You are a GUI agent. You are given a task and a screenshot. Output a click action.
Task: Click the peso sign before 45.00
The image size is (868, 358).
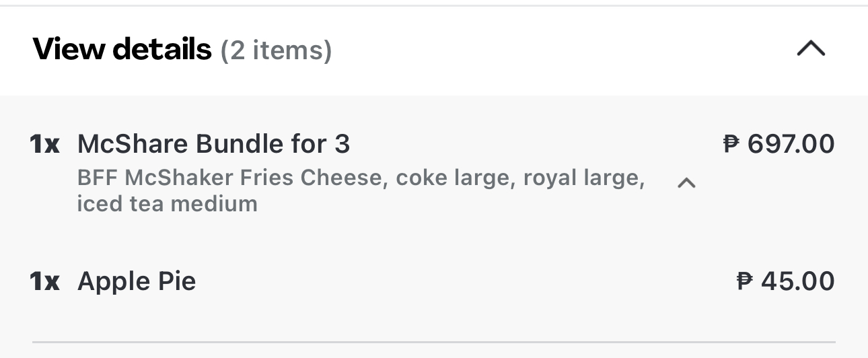click(745, 281)
